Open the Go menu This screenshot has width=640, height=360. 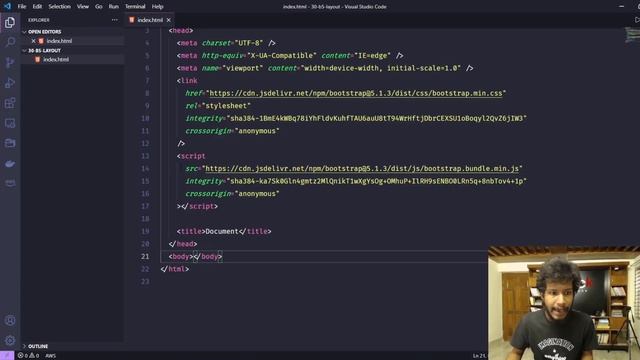point(98,7)
